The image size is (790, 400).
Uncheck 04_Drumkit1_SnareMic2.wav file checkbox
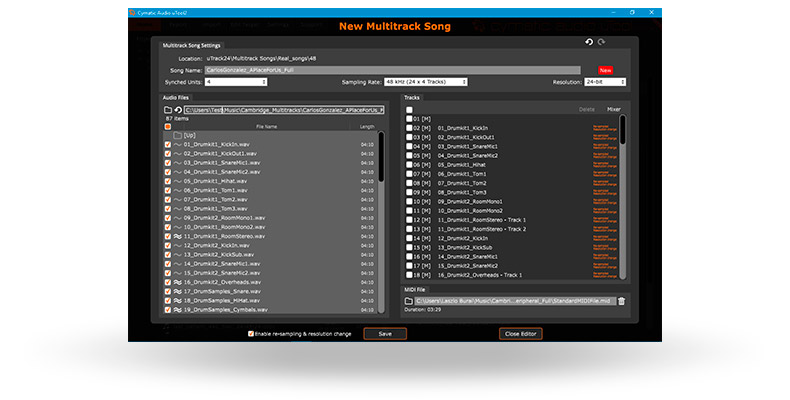tap(168, 172)
